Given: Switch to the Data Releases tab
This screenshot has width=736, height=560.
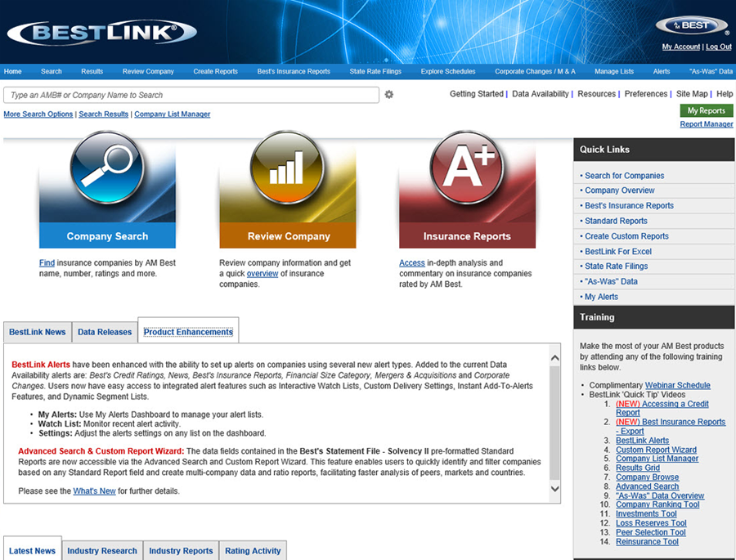Looking at the screenshot, I should coord(105,332).
